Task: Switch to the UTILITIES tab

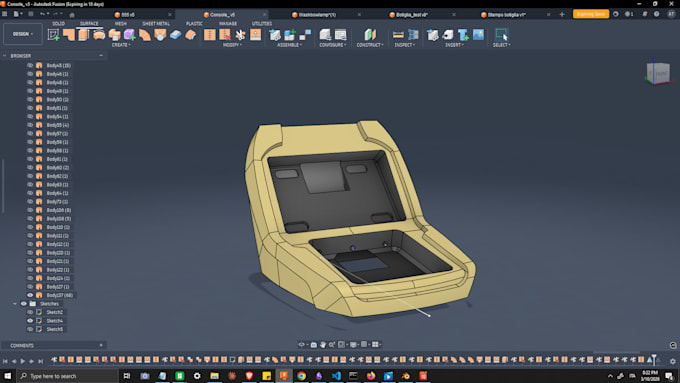Action: (262, 23)
